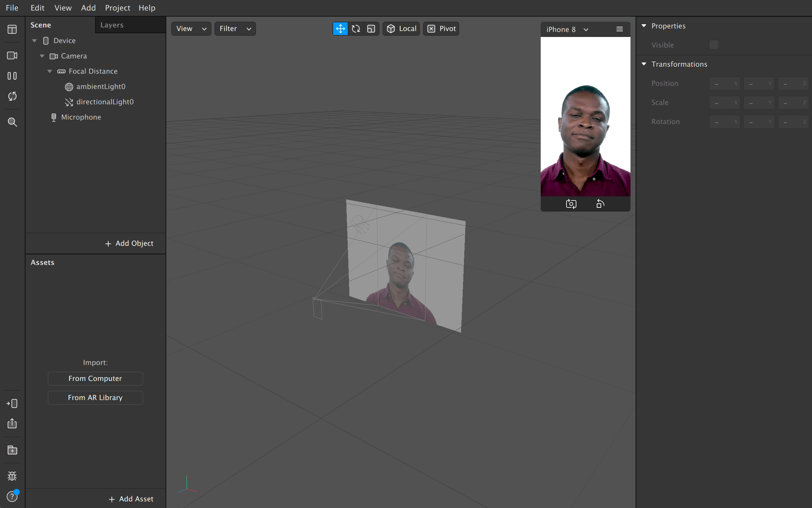Image resolution: width=812 pixels, height=508 pixels.
Task: Expand the Focal Distance node
Action: tap(50, 71)
